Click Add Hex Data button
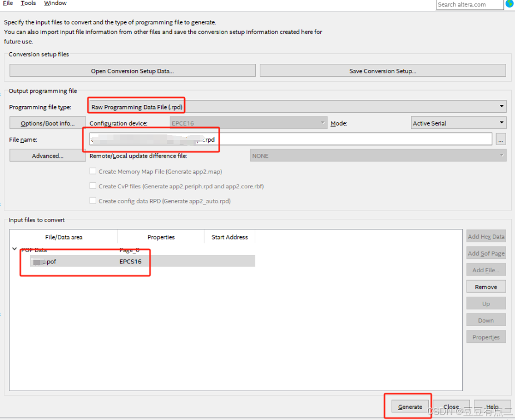The height and width of the screenshot is (420, 515). tap(486, 237)
